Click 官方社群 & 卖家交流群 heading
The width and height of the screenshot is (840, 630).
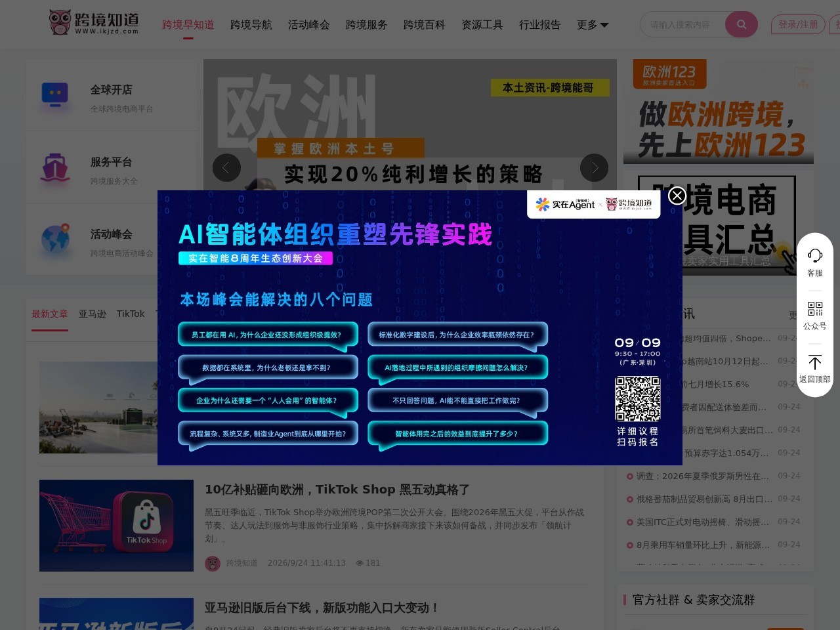[x=694, y=600]
